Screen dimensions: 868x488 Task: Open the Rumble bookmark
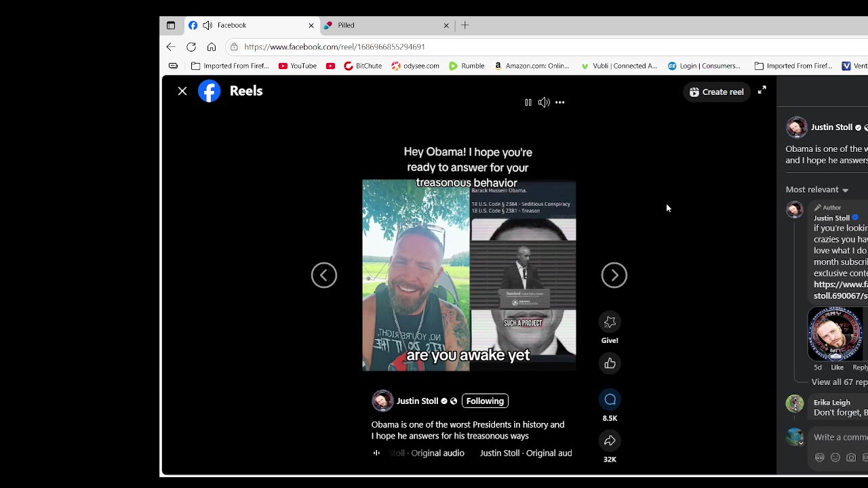point(467,66)
